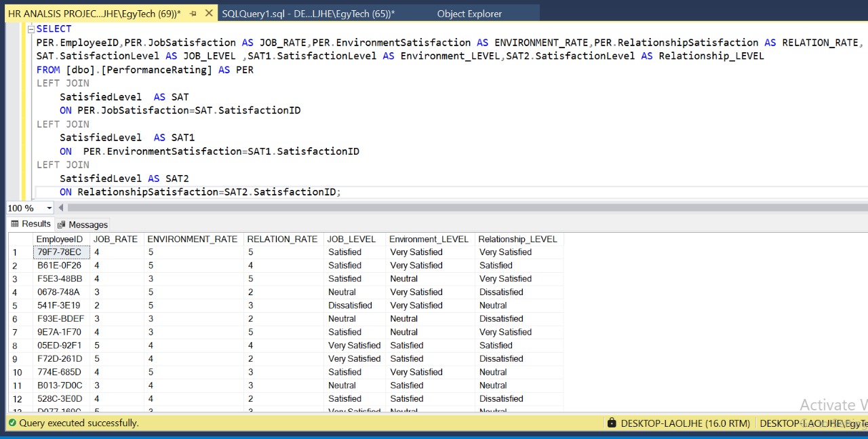The image size is (868, 439).
Task: Click the editor horizontal scrollbar left arrow
Action: click(61, 208)
